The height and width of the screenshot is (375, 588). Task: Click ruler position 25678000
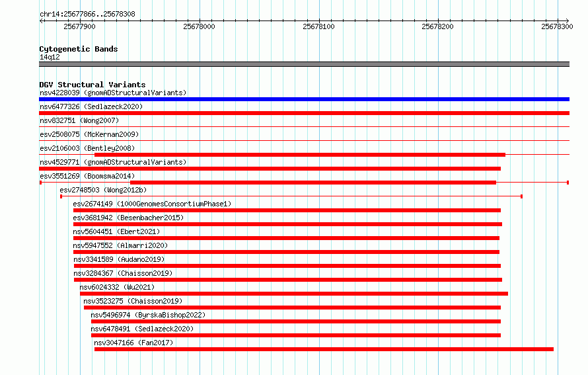[x=199, y=26]
